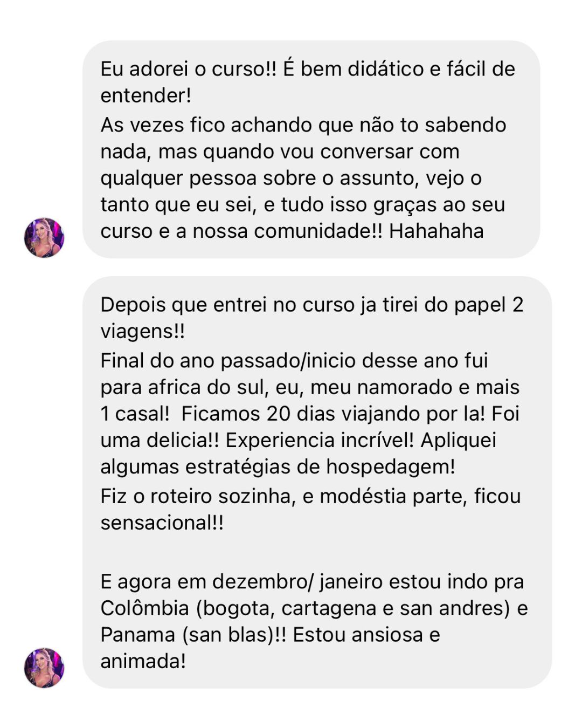Click the word "sensacional!!"
The width and height of the screenshot is (582, 728).
[162, 523]
